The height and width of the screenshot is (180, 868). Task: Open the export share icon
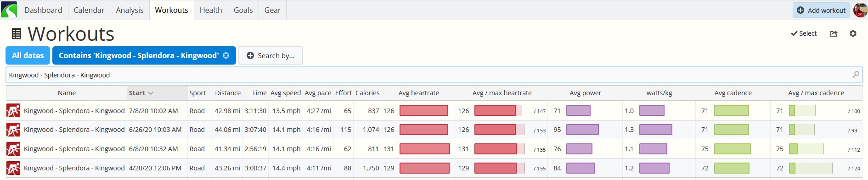pos(834,34)
